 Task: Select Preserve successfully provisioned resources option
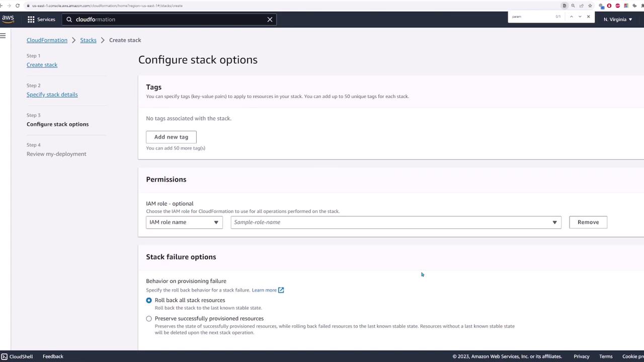point(149,319)
